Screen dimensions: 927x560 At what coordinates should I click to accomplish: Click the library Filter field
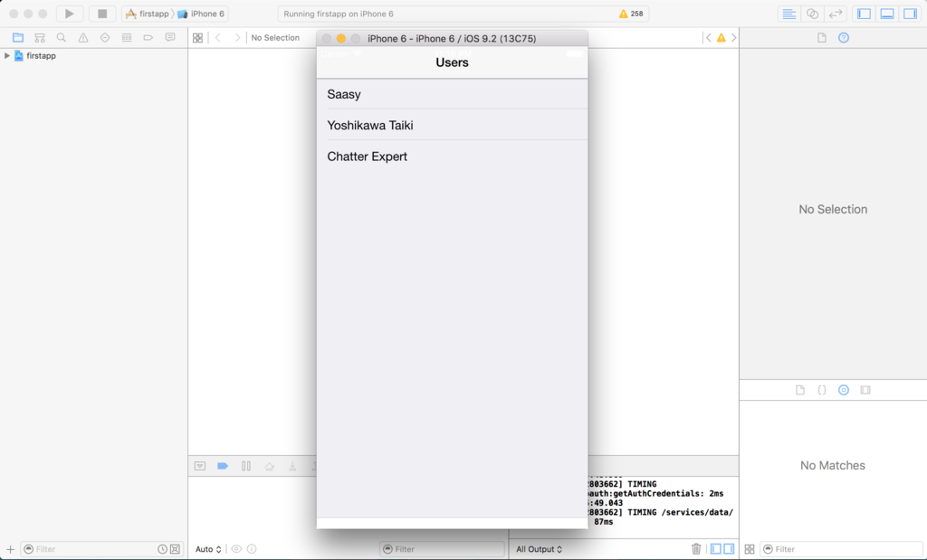(842, 549)
